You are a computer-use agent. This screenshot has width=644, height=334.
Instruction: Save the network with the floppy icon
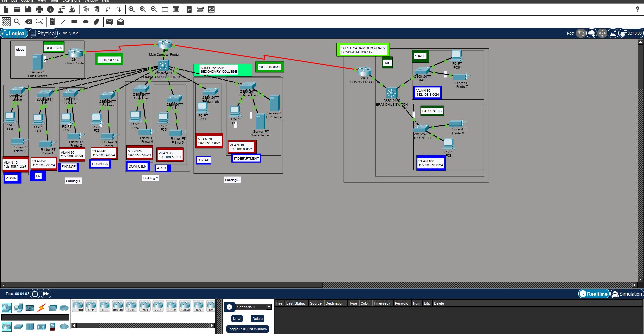pyautogui.click(x=28, y=9)
